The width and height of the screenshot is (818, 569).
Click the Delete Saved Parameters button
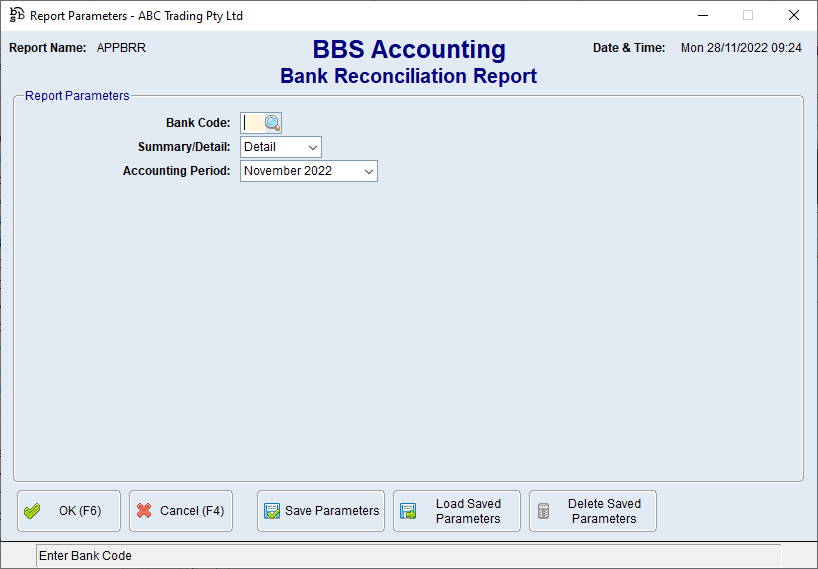tap(593, 511)
